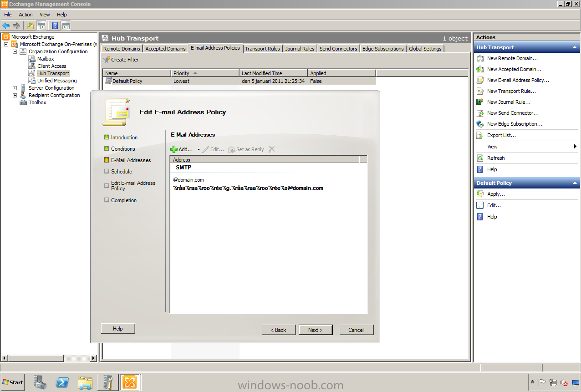581x392 pixels.
Task: Collapse the Organization Configuration tree node
Action: click(15, 51)
